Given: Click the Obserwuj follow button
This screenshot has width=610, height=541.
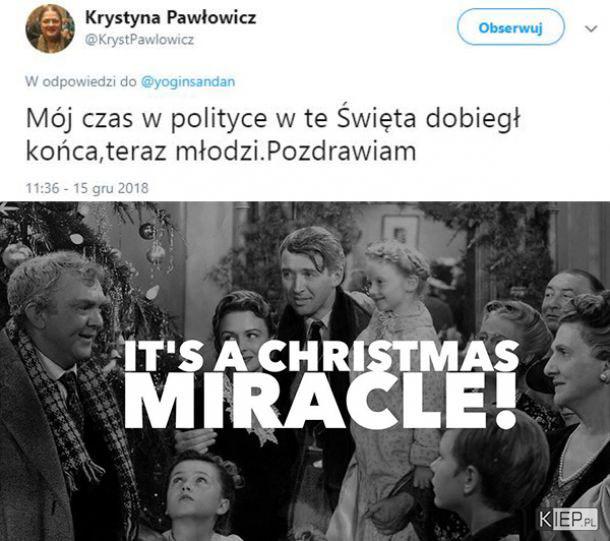Looking at the screenshot, I should (510, 27).
